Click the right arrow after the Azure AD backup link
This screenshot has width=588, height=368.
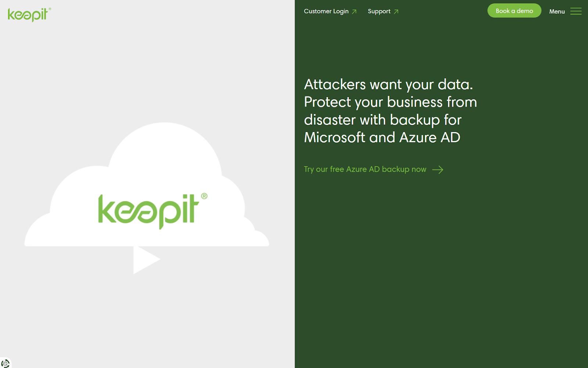click(438, 169)
